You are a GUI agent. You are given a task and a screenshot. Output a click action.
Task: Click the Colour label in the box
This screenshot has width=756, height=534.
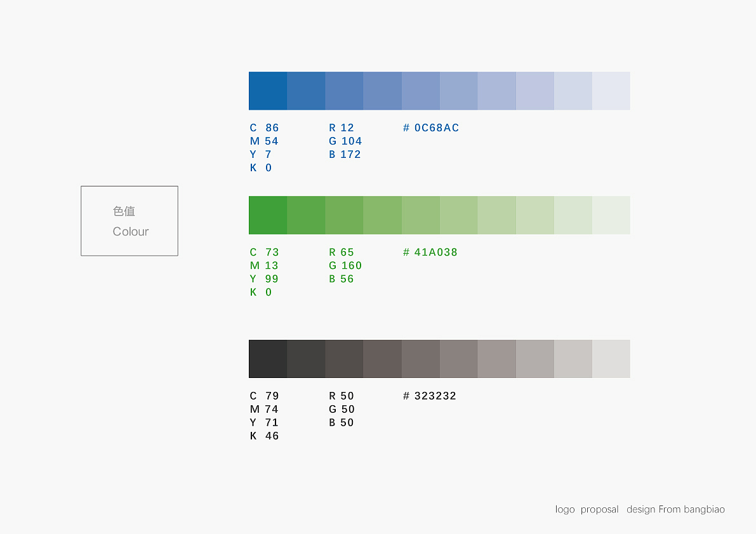click(x=131, y=231)
